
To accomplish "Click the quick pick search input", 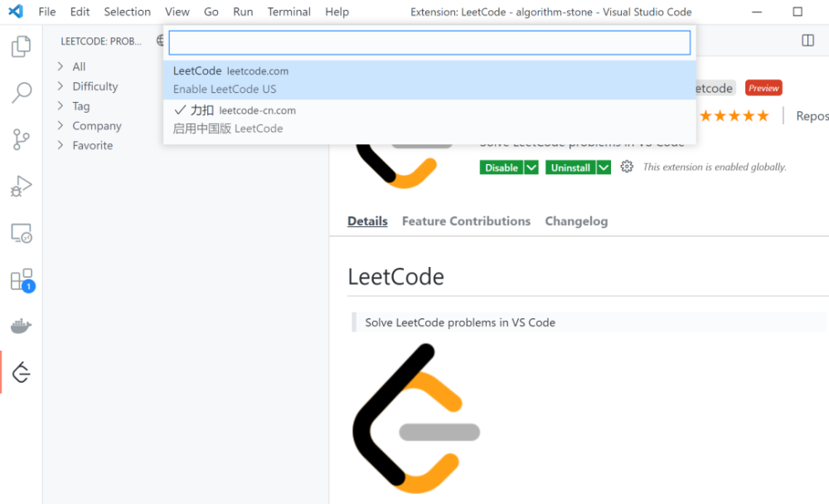I will 429,42.
